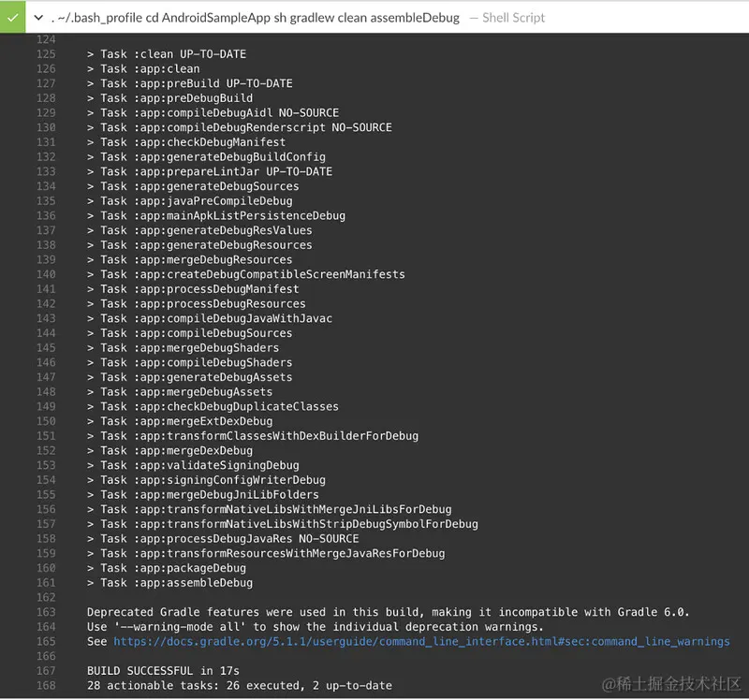Image resolution: width=749 pixels, height=700 pixels.
Task: Click line number 163 in gutter
Action: pyautogui.click(x=46, y=612)
